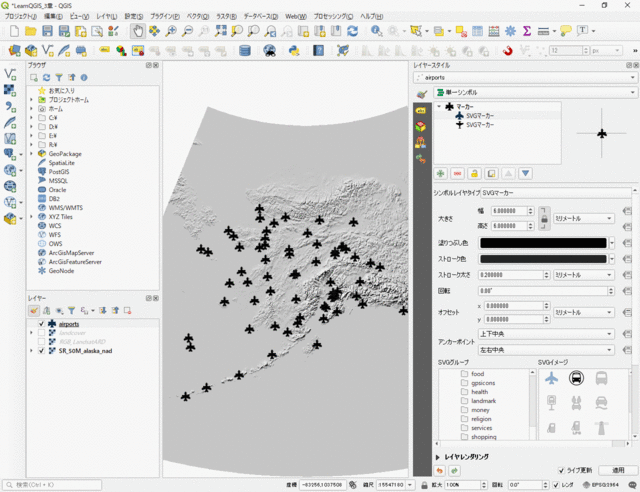Open the statistical summary sigma icon
The height and width of the screenshot is (492, 640).
click(527, 31)
